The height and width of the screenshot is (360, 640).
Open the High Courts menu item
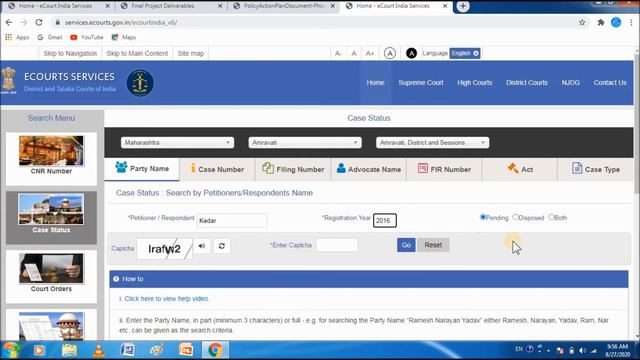coord(474,82)
